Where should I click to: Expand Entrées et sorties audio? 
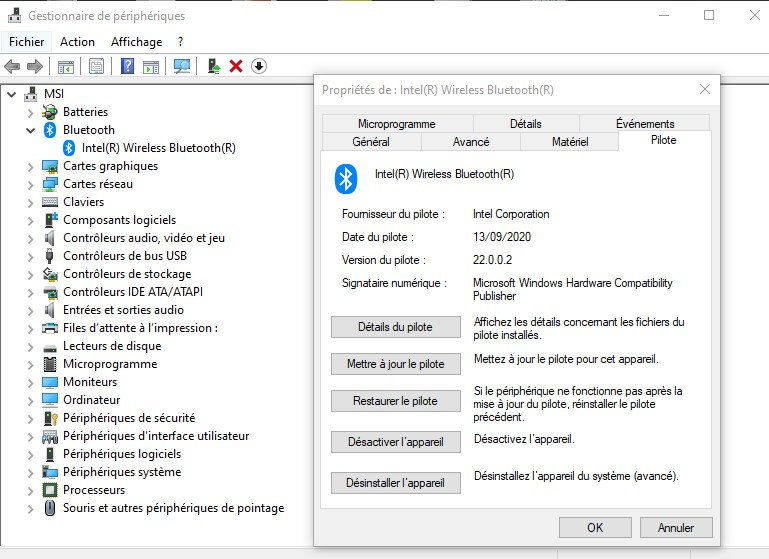[30, 311]
